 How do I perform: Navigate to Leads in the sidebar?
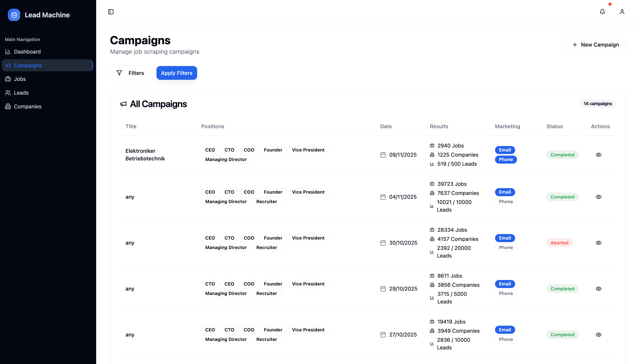click(21, 92)
